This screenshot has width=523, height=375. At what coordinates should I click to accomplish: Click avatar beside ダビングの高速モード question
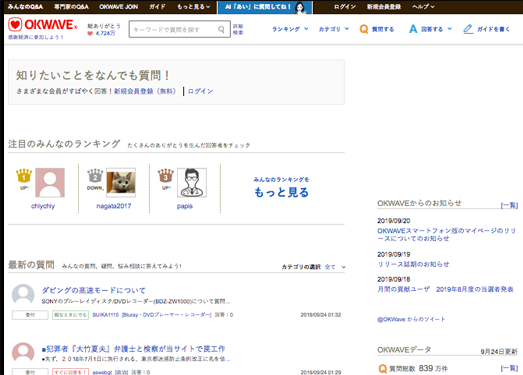tap(23, 295)
